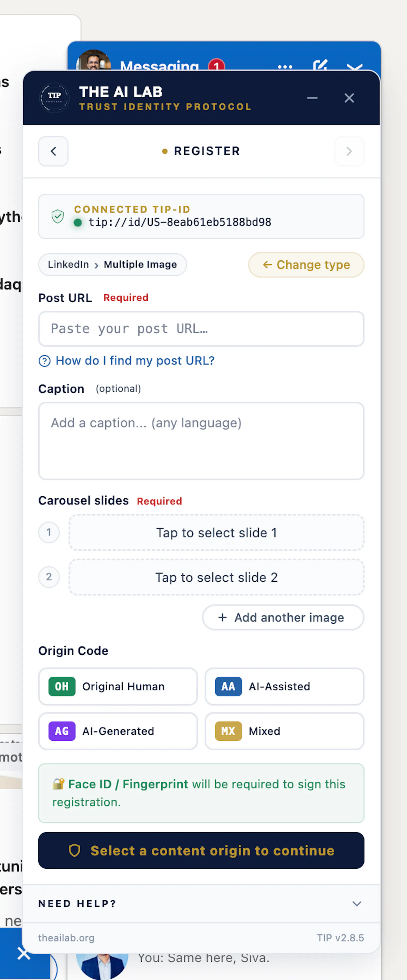Go back using the left chevron button
The image size is (407, 980).
point(53,151)
